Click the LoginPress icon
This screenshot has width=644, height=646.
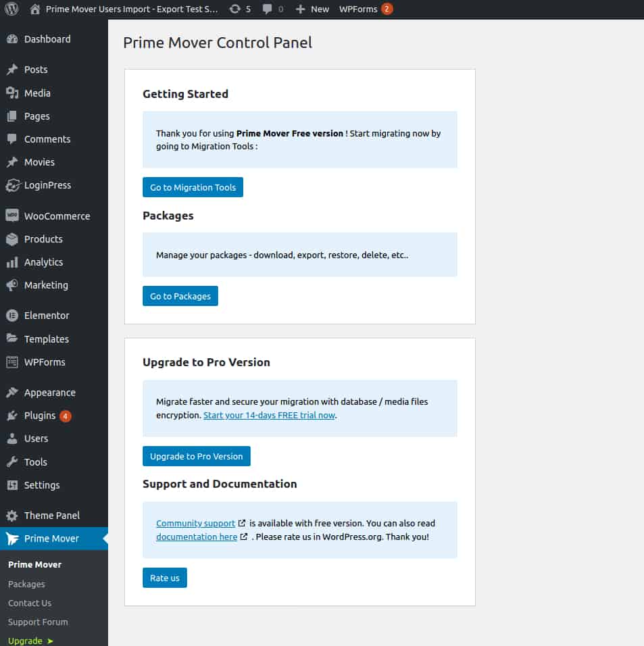pos(12,185)
